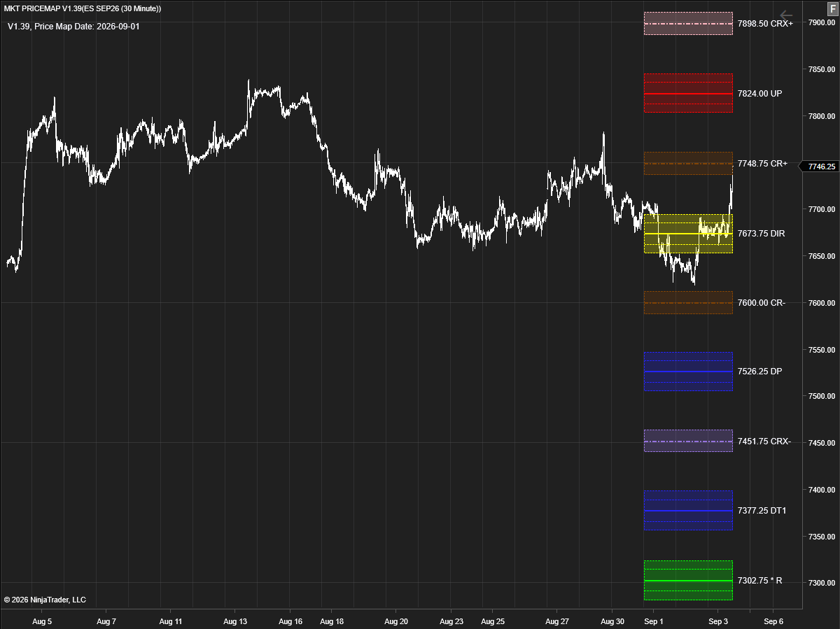The image size is (840, 629).
Task: Click the 7300.00 price axis label
Action: (x=821, y=583)
